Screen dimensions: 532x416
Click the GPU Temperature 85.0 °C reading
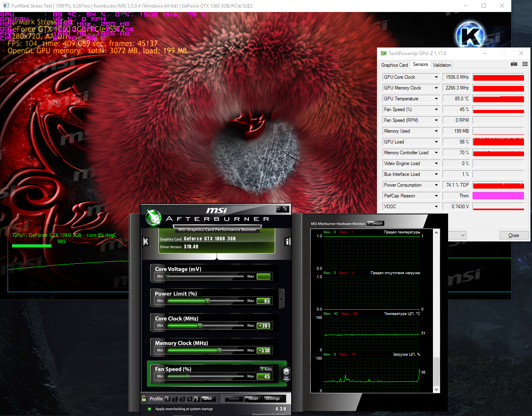click(456, 99)
